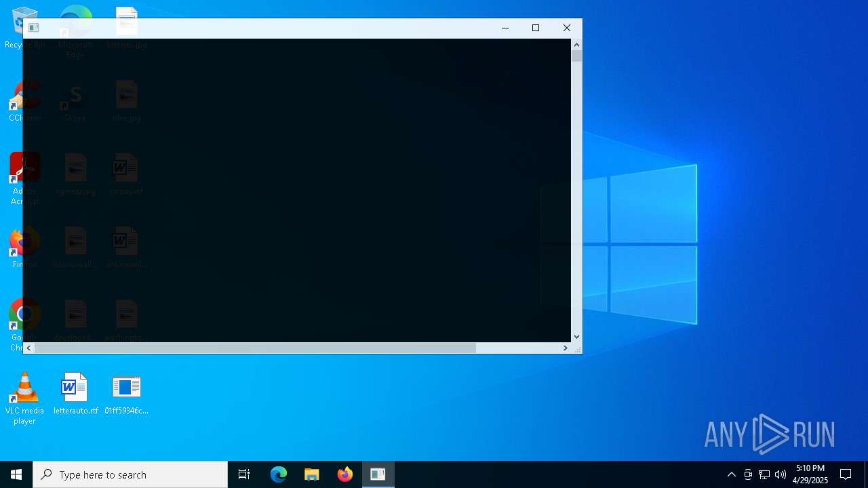Open File Explorer from the taskbar
This screenshot has height=488, width=868.
(312, 474)
